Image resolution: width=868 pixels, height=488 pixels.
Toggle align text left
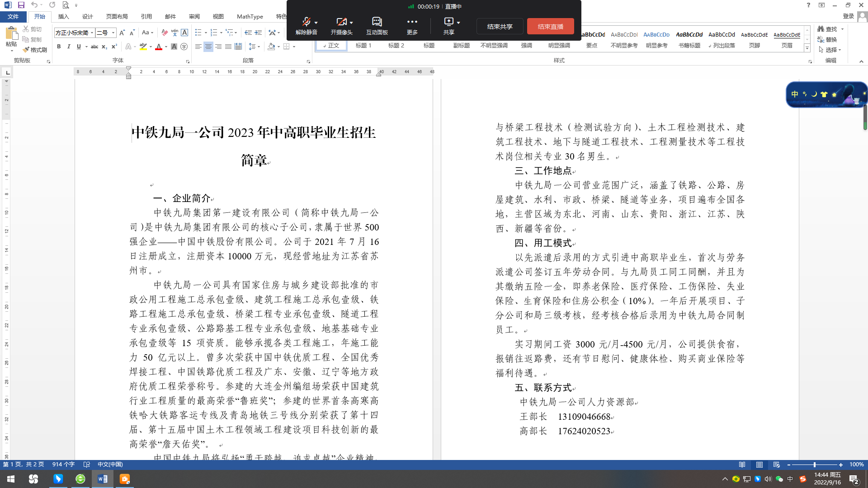(x=198, y=47)
